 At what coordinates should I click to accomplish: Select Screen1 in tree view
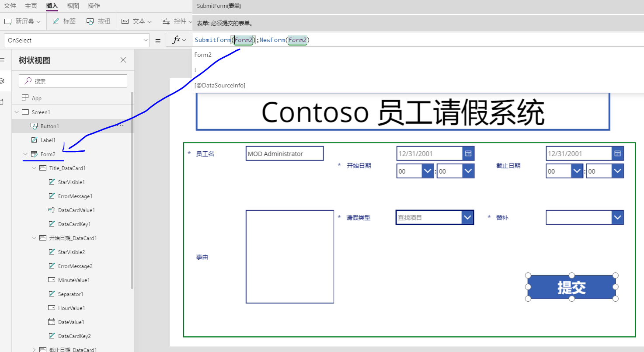click(41, 112)
